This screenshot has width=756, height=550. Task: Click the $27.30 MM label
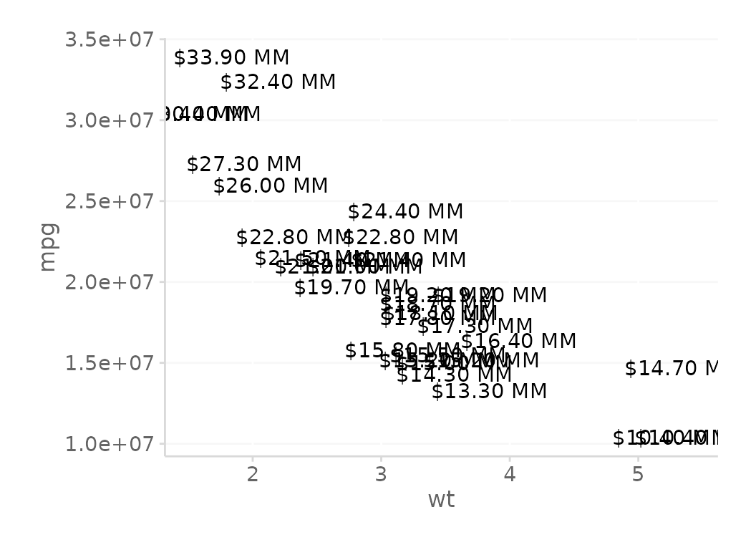(x=244, y=164)
